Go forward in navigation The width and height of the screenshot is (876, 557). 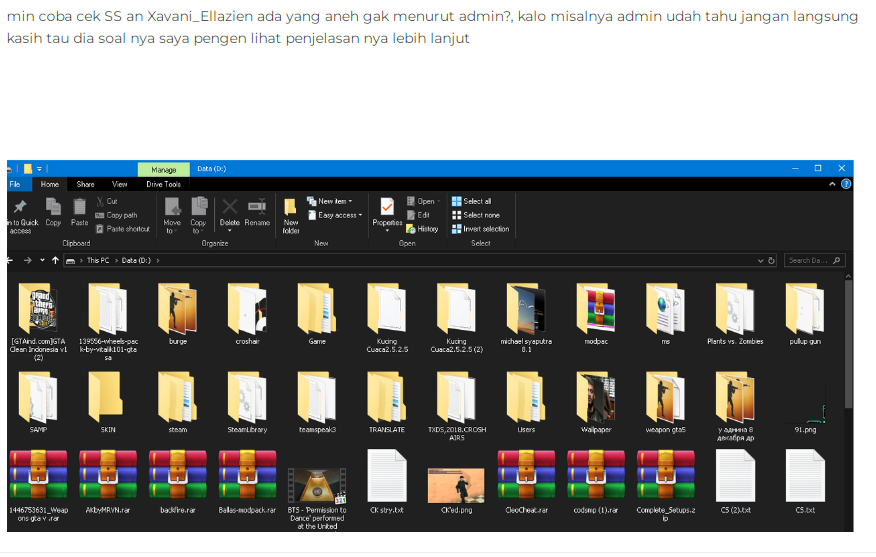tap(27, 260)
